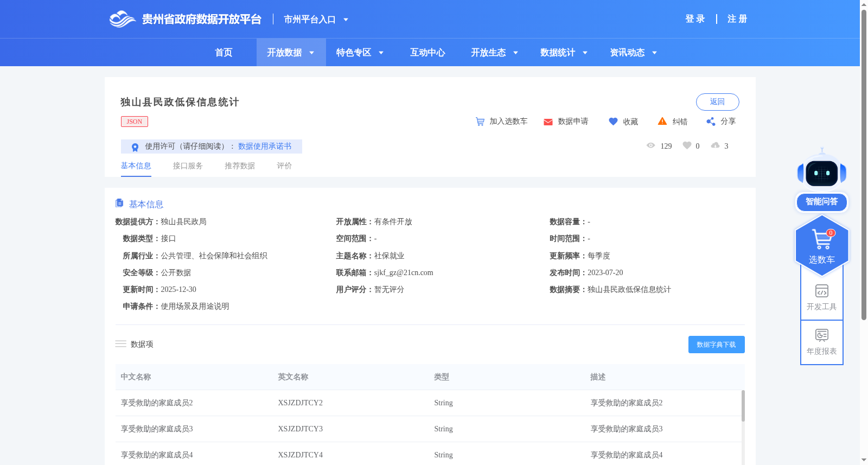Expand the 数据统计 menu arrow
The image size is (868, 465).
(585, 53)
